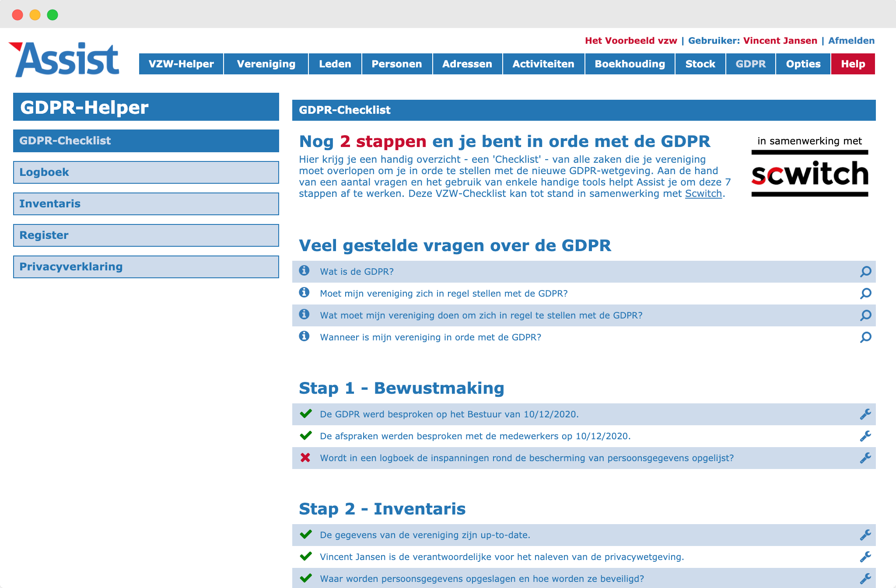Click magnifier on 'Wanneer is mijn vereniging in orde' row
Image resolution: width=896 pixels, height=588 pixels.
[x=865, y=337]
